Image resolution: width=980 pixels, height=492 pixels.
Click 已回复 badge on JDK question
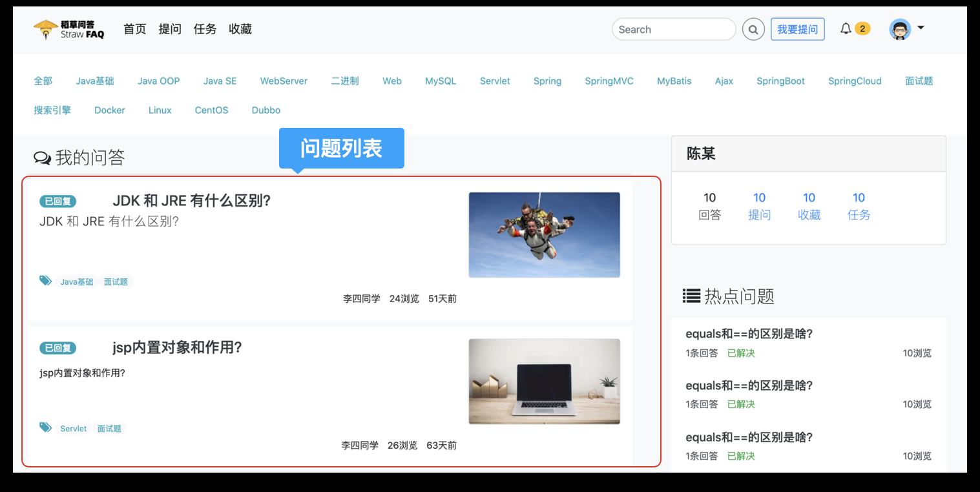pos(58,201)
